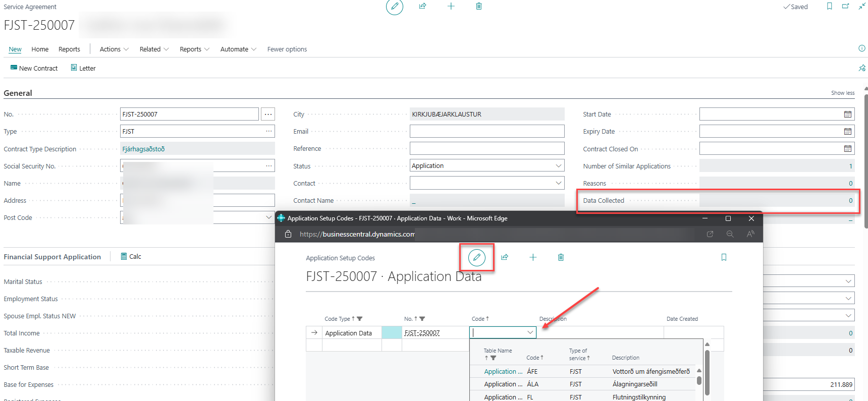Click the zoom icon in Edge address bar

click(x=730, y=234)
